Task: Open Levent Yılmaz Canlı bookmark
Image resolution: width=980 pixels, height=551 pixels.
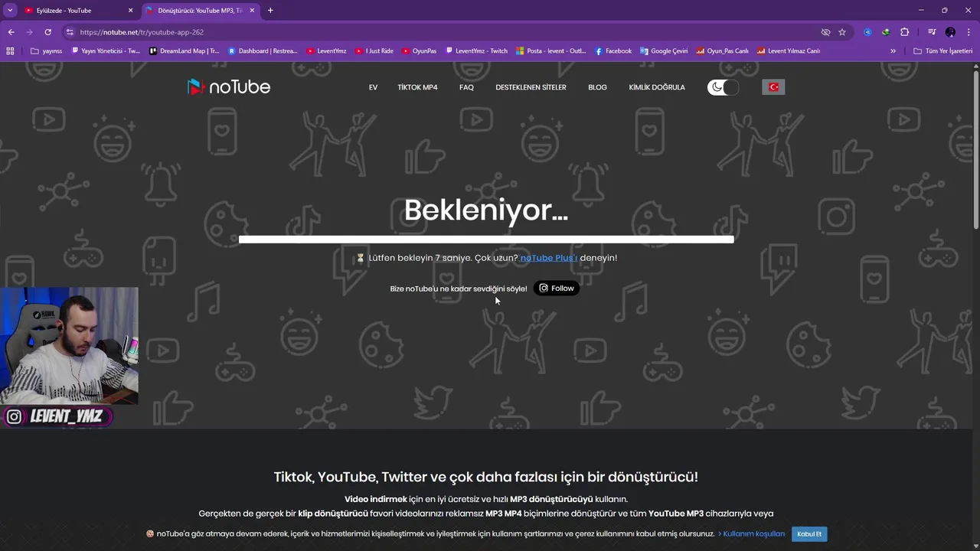Action: click(789, 51)
